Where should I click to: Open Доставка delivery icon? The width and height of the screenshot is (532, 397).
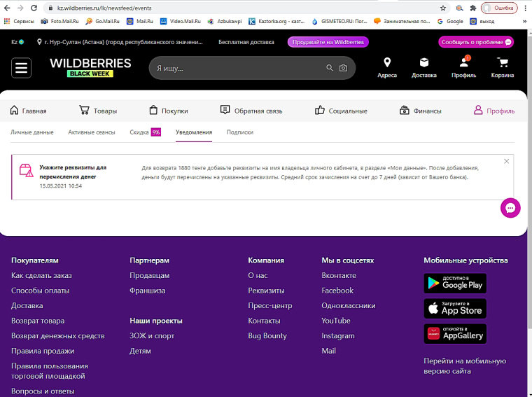423,67
